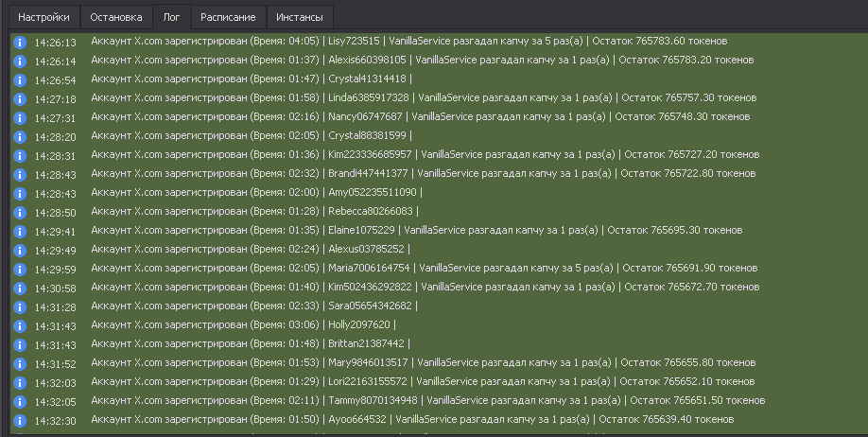Open the Расписание tab
The height and width of the screenshot is (437, 868).
click(228, 17)
